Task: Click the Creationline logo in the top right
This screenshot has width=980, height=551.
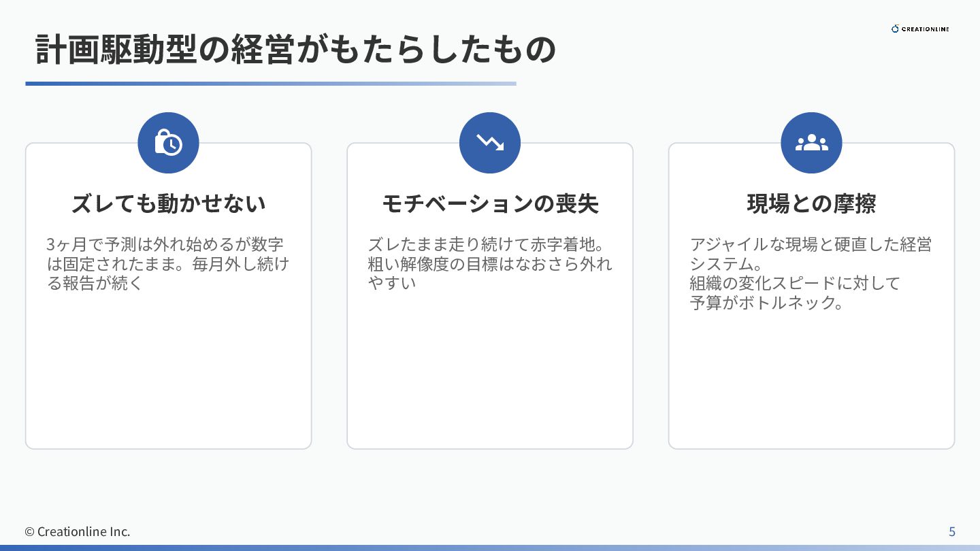Action: coord(920,29)
